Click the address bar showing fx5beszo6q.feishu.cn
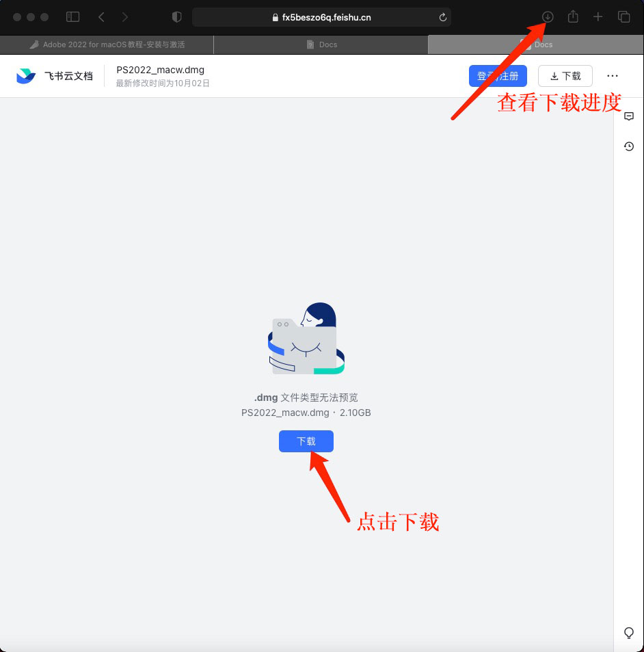 321,16
